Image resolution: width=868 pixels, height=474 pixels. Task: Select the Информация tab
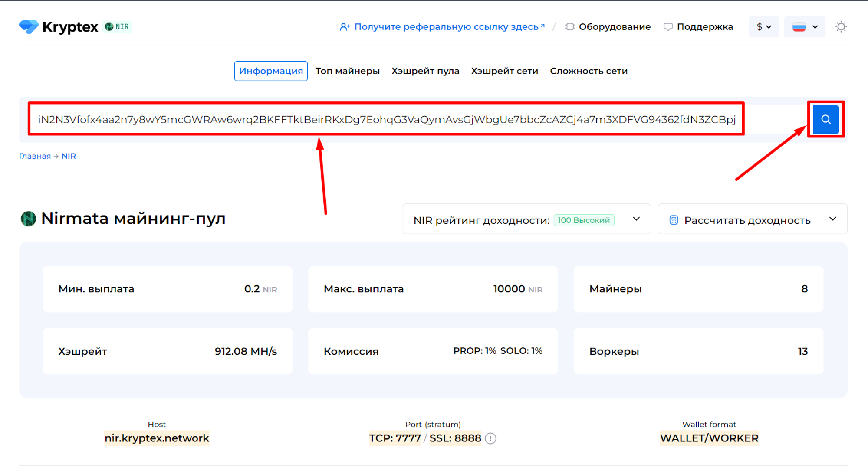(271, 71)
